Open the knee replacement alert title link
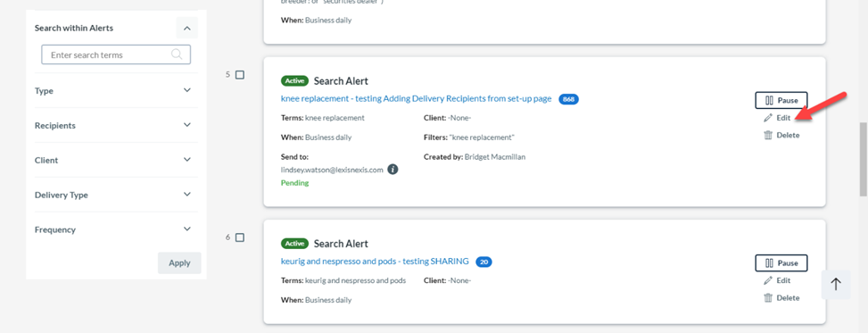This screenshot has width=868, height=333. point(417,98)
